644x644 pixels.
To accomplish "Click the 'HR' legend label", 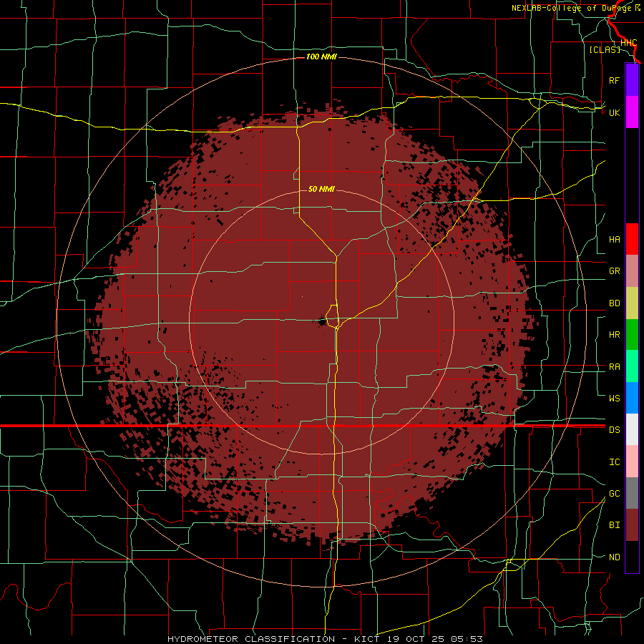I will [615, 335].
